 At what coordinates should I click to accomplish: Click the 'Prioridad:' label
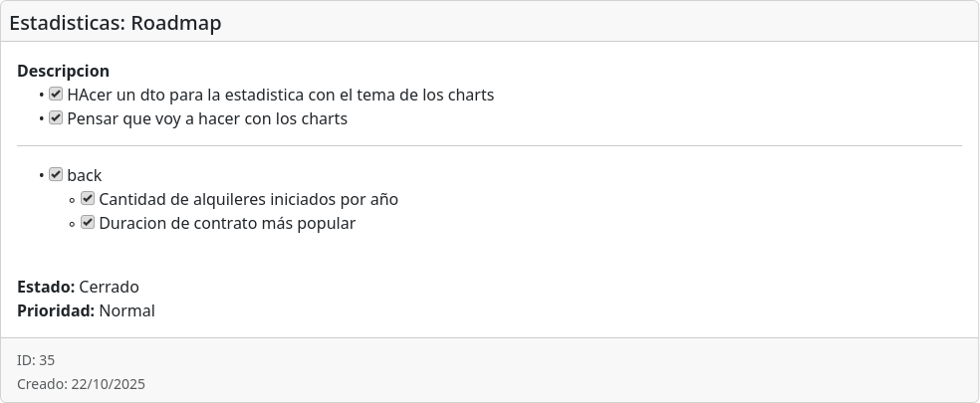click(x=56, y=311)
